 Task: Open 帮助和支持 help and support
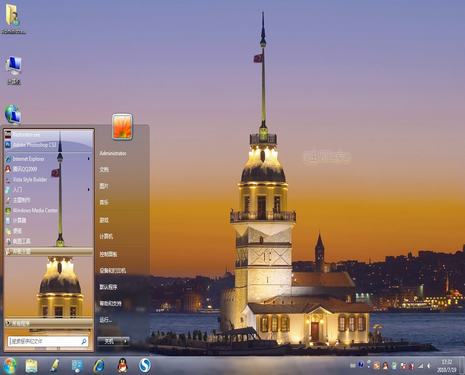[x=110, y=303]
